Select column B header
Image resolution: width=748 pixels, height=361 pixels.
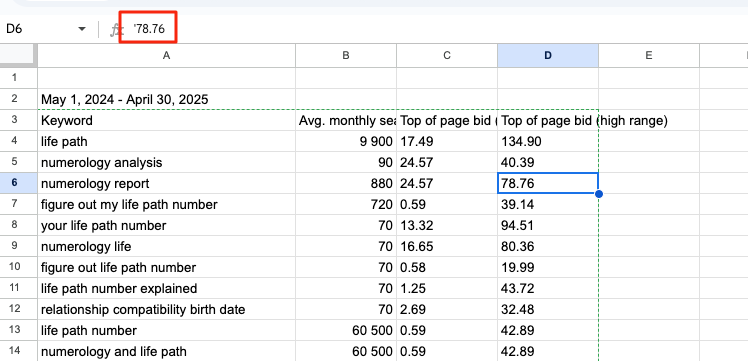pos(346,56)
